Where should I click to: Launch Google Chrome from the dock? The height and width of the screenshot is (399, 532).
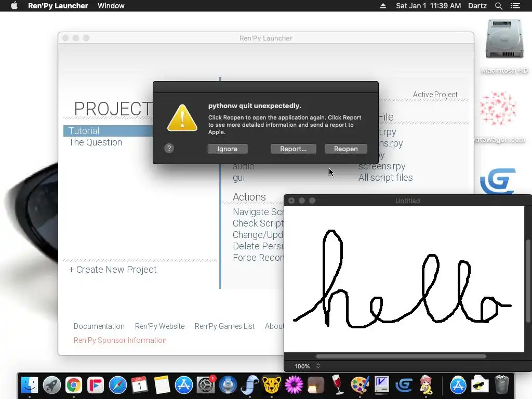click(74, 385)
